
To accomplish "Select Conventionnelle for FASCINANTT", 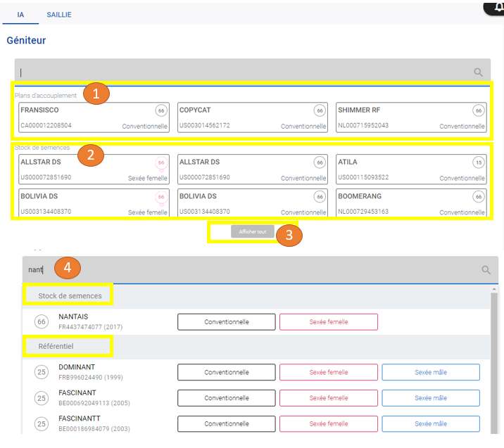I will point(227,423).
